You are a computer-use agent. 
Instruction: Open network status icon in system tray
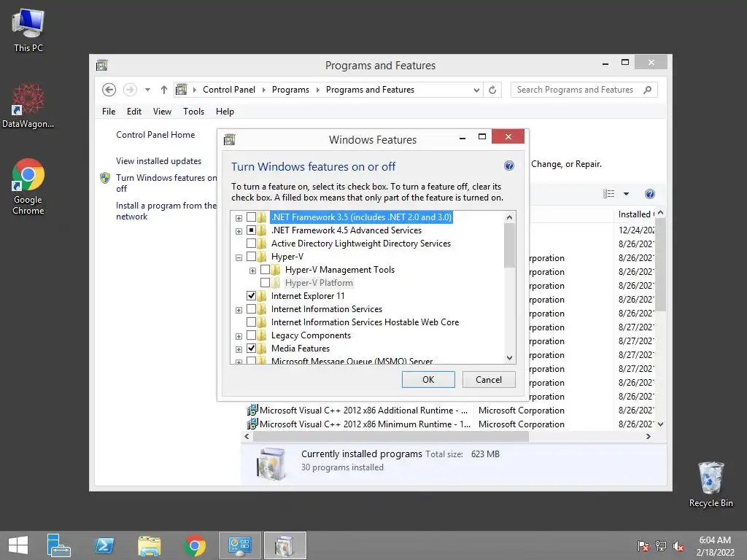click(661, 545)
